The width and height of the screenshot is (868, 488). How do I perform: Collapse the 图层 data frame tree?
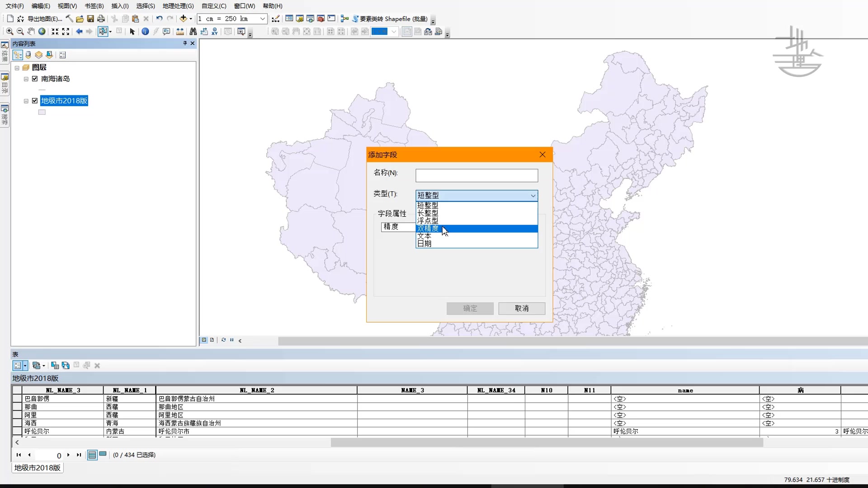[17, 68]
